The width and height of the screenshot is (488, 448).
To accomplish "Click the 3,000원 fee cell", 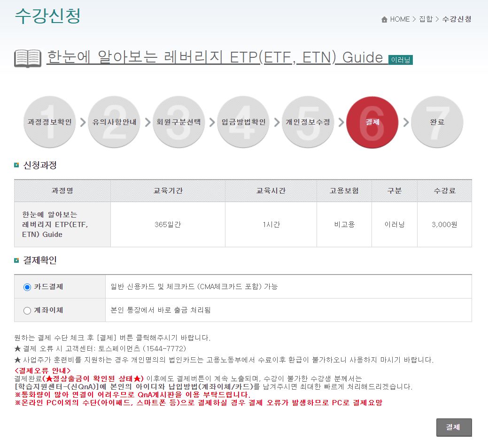I will point(444,225).
